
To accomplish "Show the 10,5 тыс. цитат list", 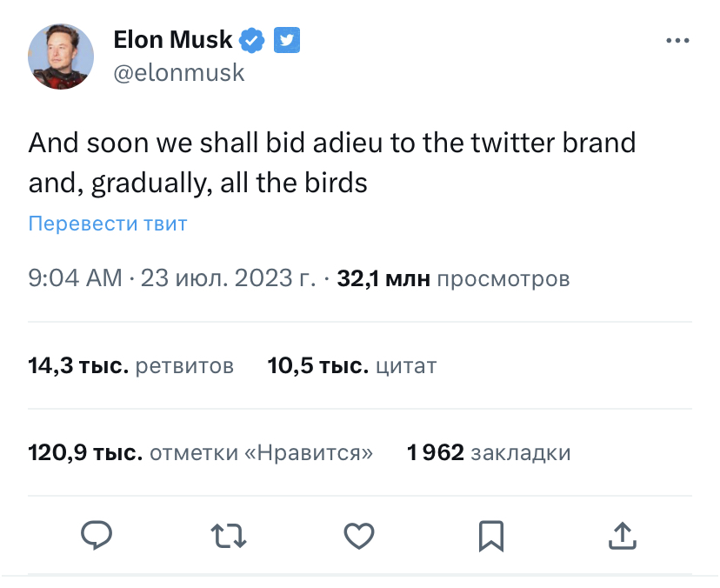I will point(352,366).
